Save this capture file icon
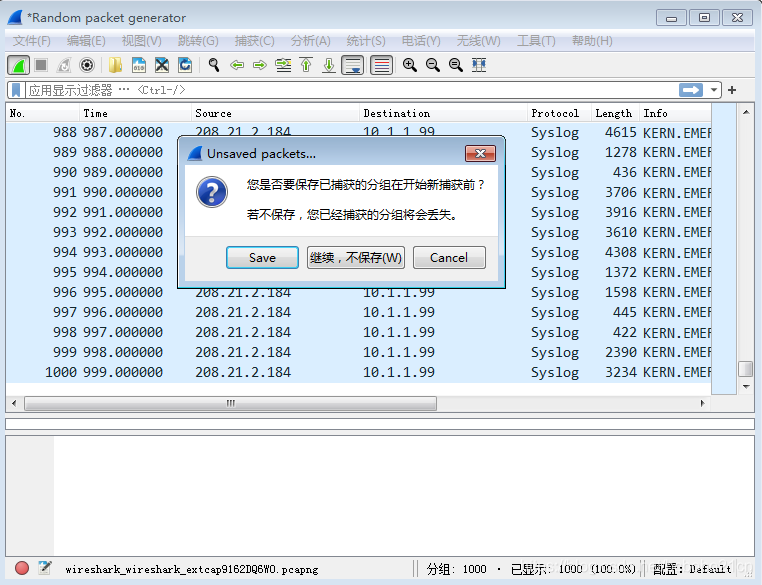Image resolution: width=762 pixels, height=585 pixels. pos(139,65)
